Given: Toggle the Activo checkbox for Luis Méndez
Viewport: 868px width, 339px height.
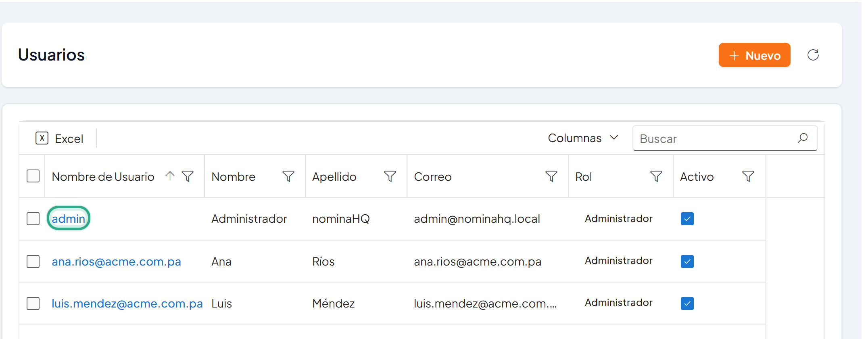Looking at the screenshot, I should click(x=687, y=303).
